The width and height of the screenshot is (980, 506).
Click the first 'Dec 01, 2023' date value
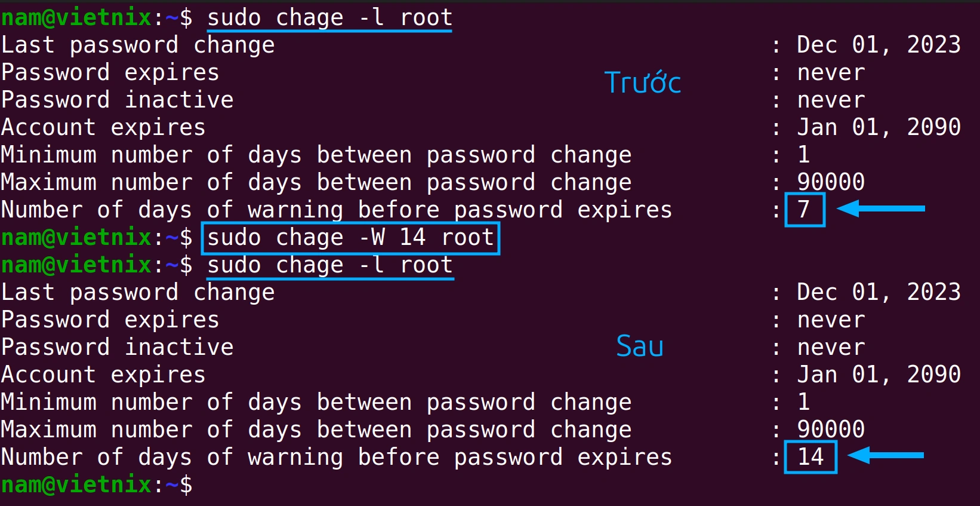click(879, 45)
